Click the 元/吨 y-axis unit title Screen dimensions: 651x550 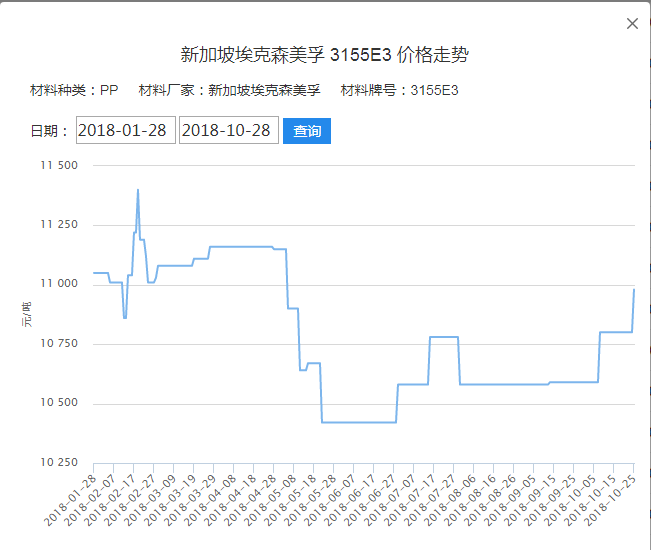(27, 314)
